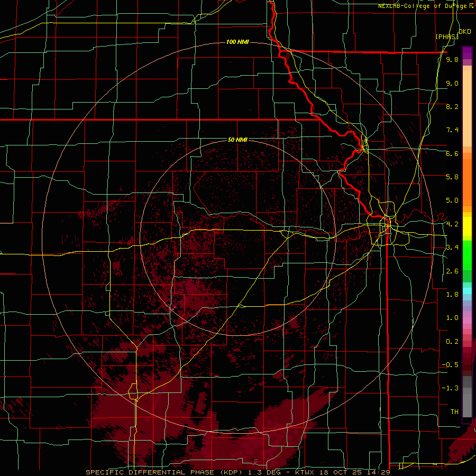This screenshot has height=476, width=476.
Task: Select the 8.2 scale label
Action: tap(452, 106)
